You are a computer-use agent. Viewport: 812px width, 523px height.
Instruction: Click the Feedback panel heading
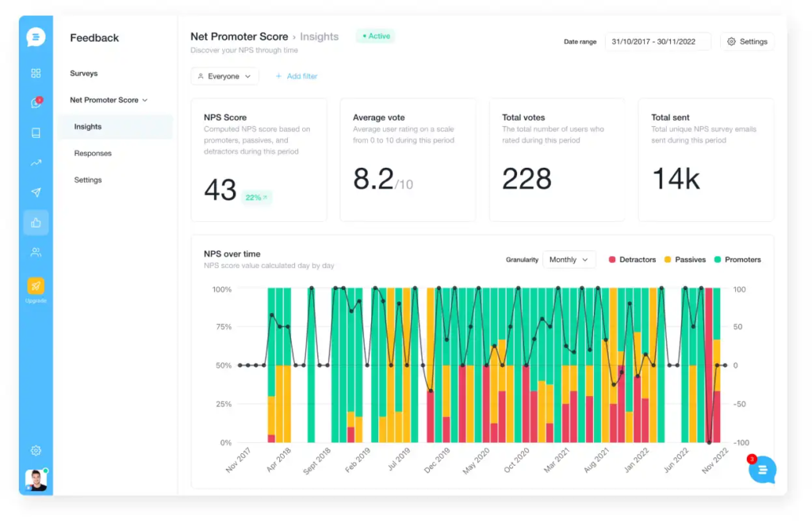(x=94, y=38)
